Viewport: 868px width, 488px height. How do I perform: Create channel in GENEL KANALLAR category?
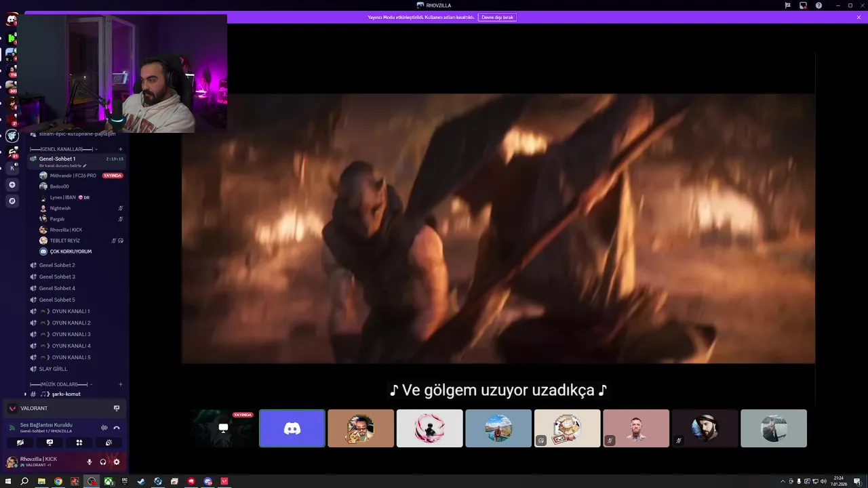[x=121, y=149]
